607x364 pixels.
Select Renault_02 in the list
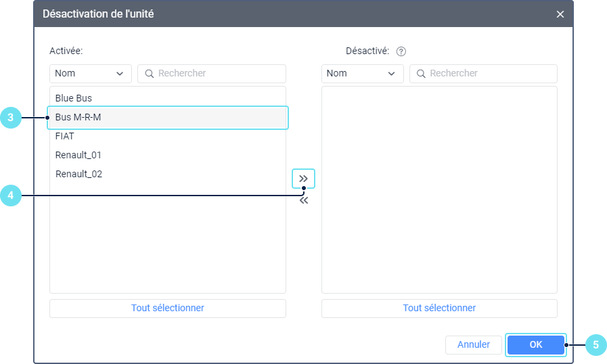coord(78,174)
